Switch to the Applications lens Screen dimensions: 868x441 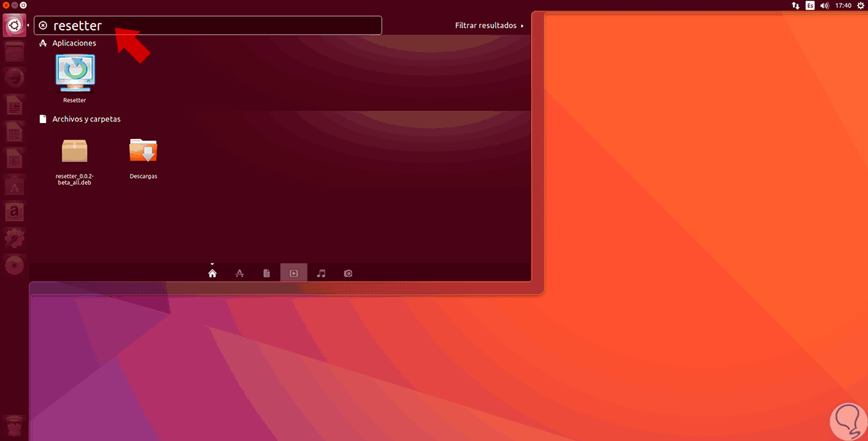coord(239,273)
